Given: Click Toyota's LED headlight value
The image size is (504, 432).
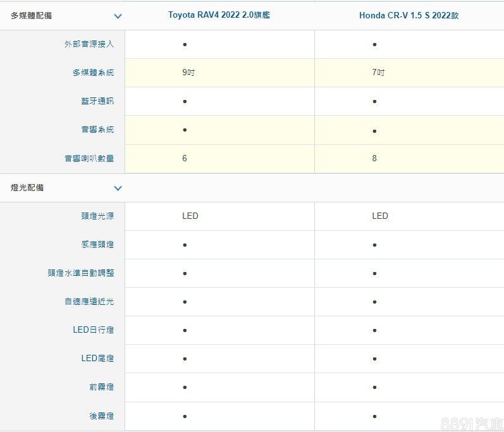Looking at the screenshot, I should [x=190, y=216].
